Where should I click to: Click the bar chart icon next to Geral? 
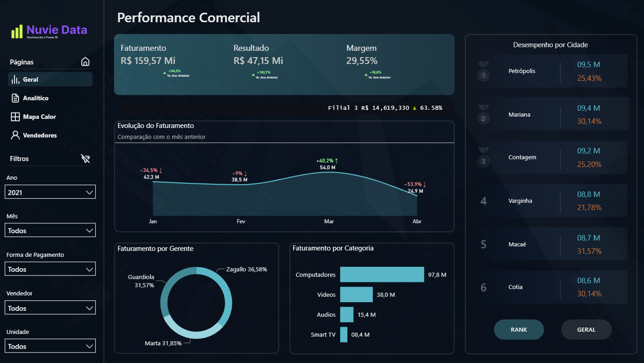point(15,79)
